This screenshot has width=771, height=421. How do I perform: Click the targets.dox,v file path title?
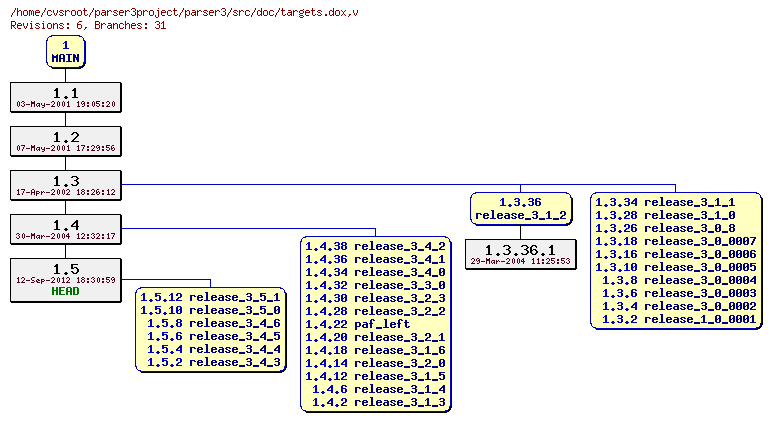(x=184, y=12)
